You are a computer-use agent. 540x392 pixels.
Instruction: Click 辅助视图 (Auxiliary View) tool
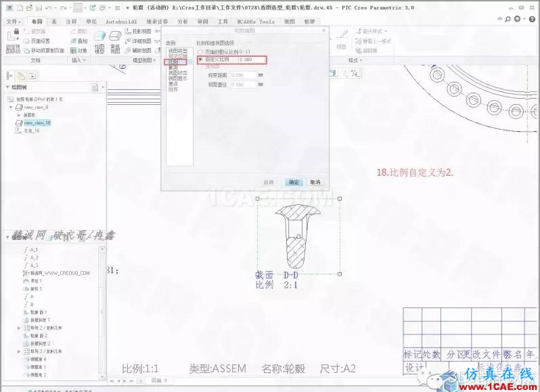coord(138,51)
